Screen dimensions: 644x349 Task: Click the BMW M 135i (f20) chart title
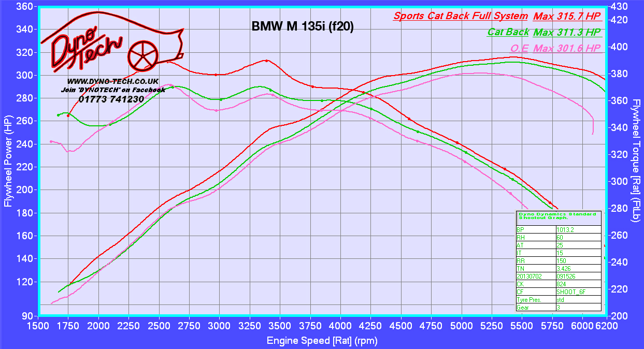[303, 27]
